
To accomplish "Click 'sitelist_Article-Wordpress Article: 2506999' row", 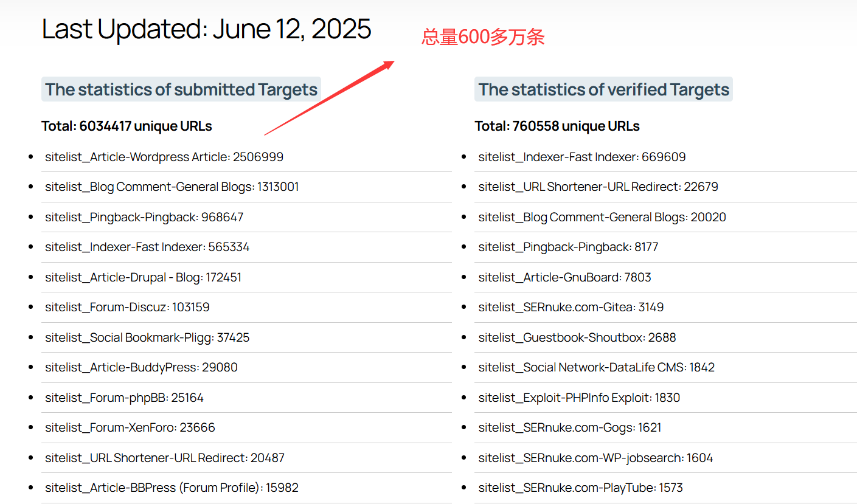I will pos(246,157).
